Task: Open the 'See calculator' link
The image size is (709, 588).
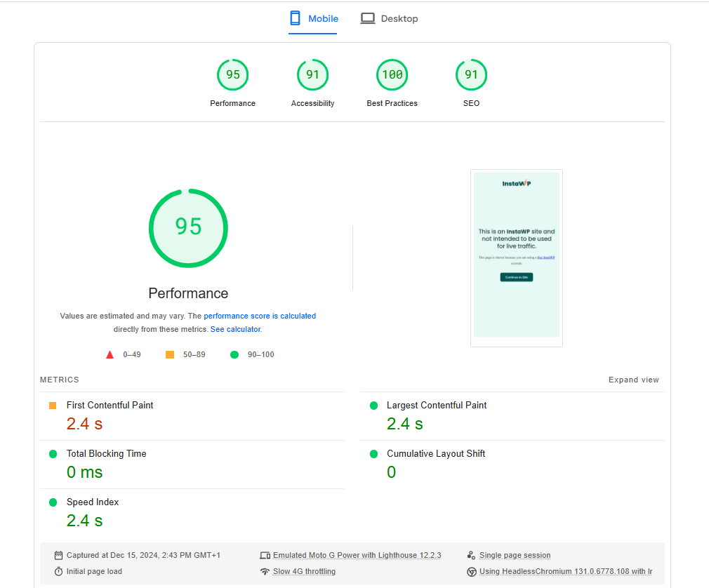Action: pos(235,329)
